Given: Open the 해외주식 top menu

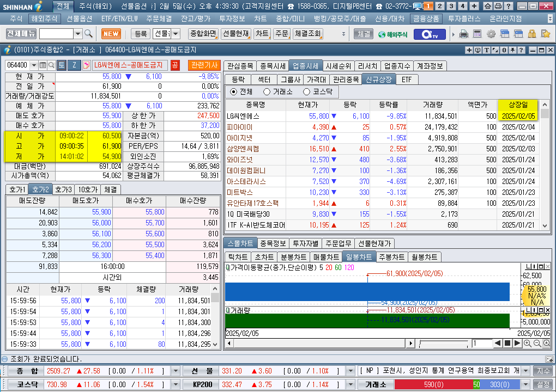Looking at the screenshot, I should point(44,19).
